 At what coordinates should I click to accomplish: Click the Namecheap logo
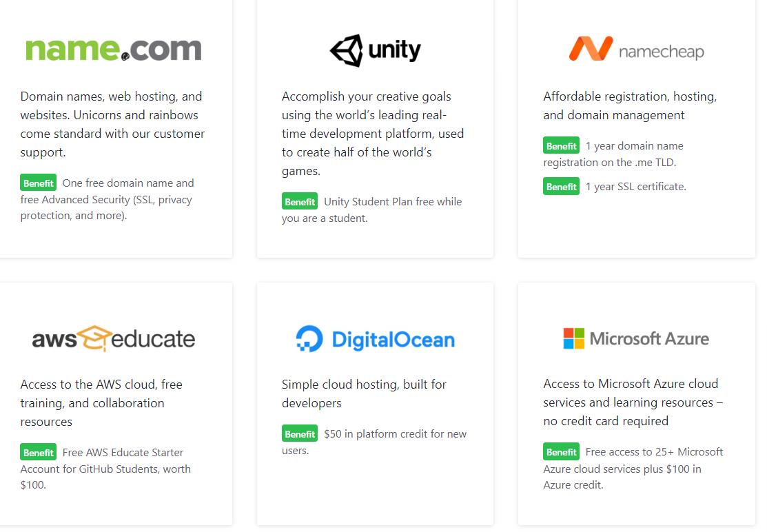pyautogui.click(x=636, y=50)
